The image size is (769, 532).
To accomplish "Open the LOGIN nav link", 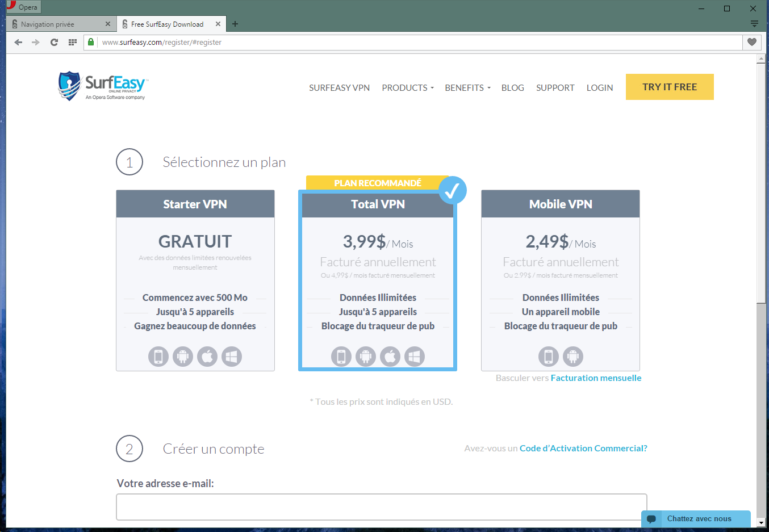I will coord(600,87).
